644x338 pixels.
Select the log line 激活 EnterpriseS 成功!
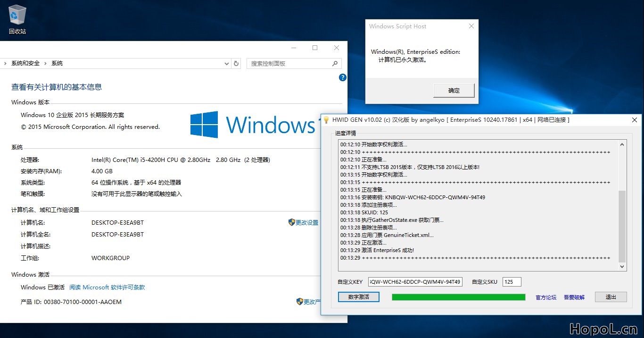[x=377, y=250]
